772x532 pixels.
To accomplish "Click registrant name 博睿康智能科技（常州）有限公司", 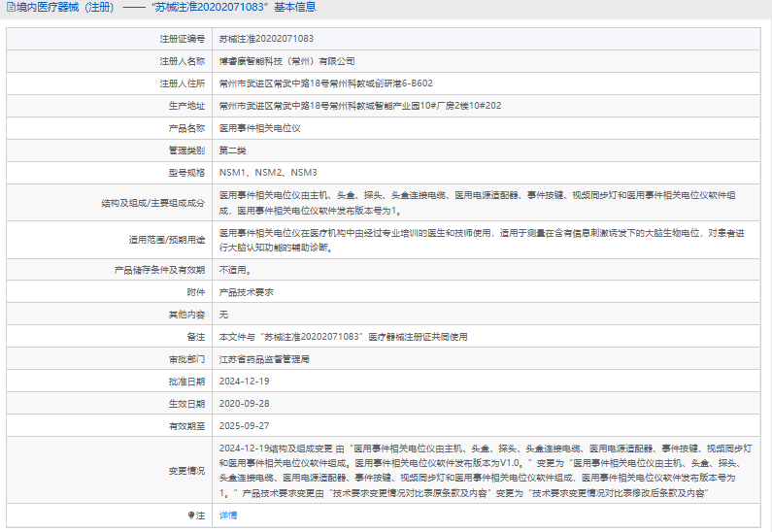I will (287, 61).
